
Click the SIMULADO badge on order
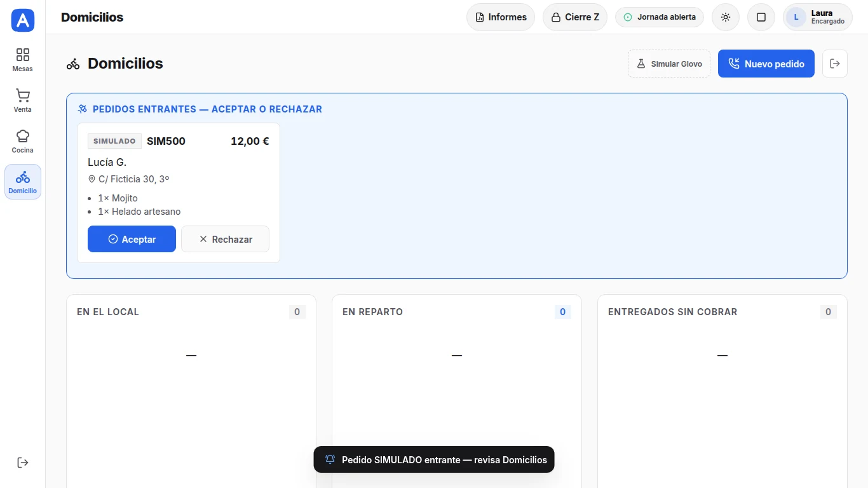tap(114, 141)
